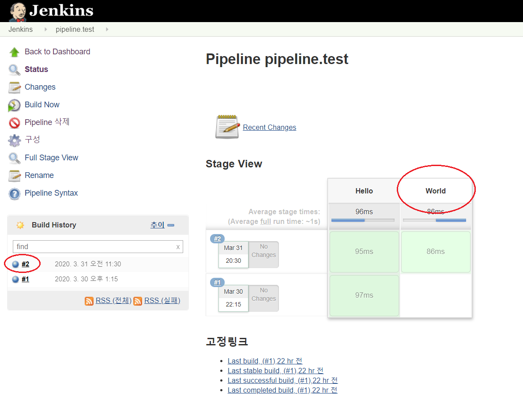Open the Changes sidebar item

(x=40, y=87)
